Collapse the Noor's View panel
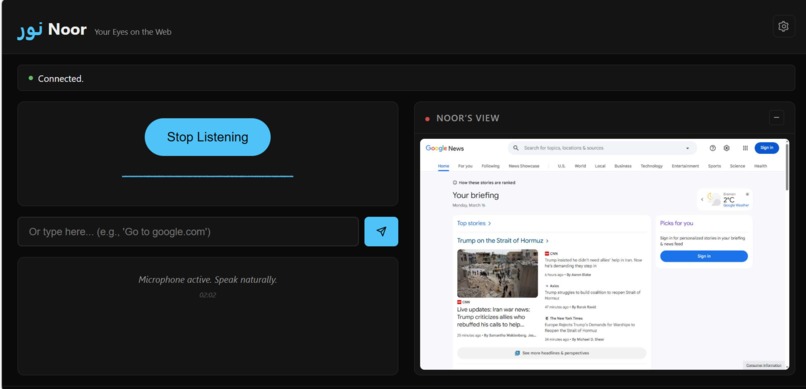Image resolution: width=806 pixels, height=389 pixels. click(776, 118)
